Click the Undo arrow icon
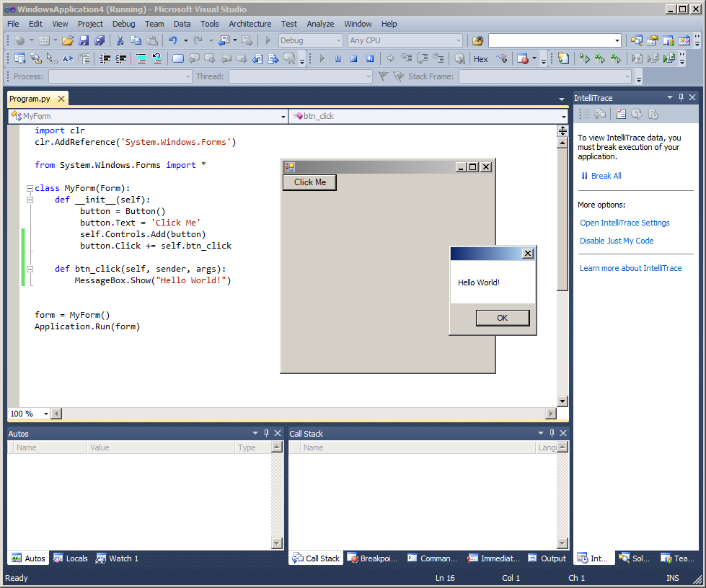The image size is (706, 588). tap(173, 40)
